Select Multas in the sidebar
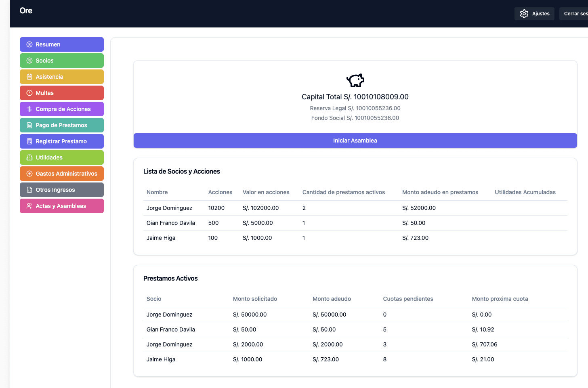The image size is (588, 388). click(x=62, y=93)
